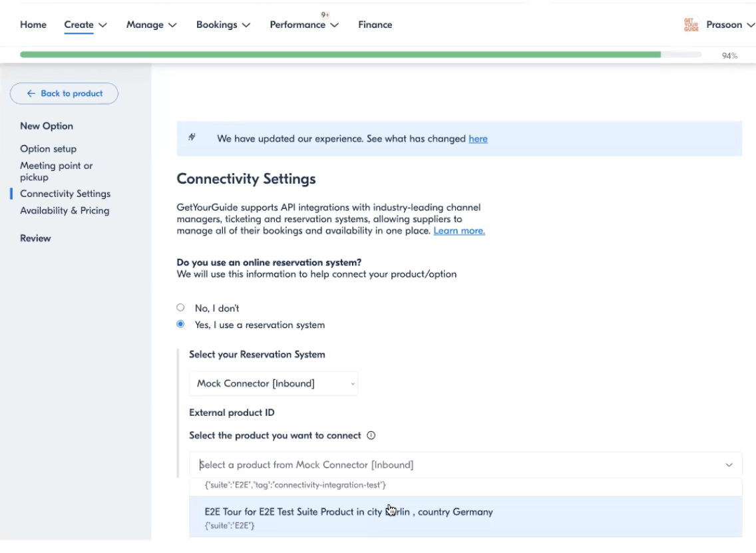The height and width of the screenshot is (553, 756).
Task: Open the Manage menu
Action: coord(151,25)
